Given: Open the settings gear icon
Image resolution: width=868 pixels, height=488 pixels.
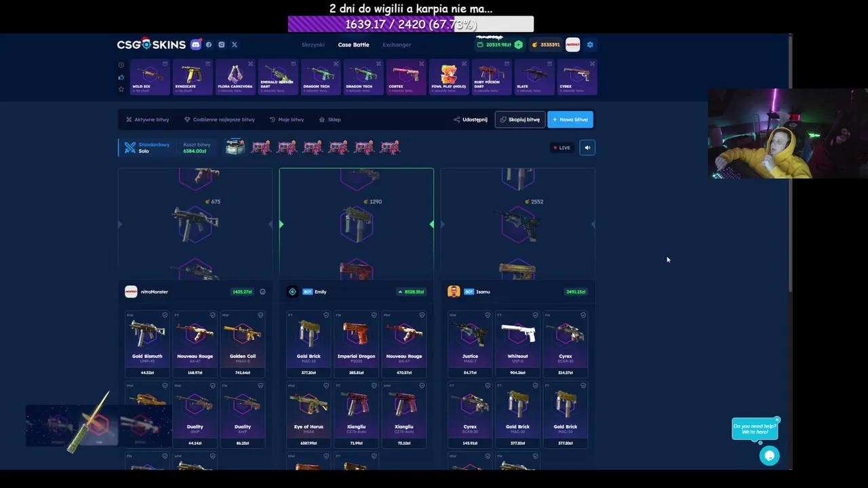Looking at the screenshot, I should (x=590, y=45).
